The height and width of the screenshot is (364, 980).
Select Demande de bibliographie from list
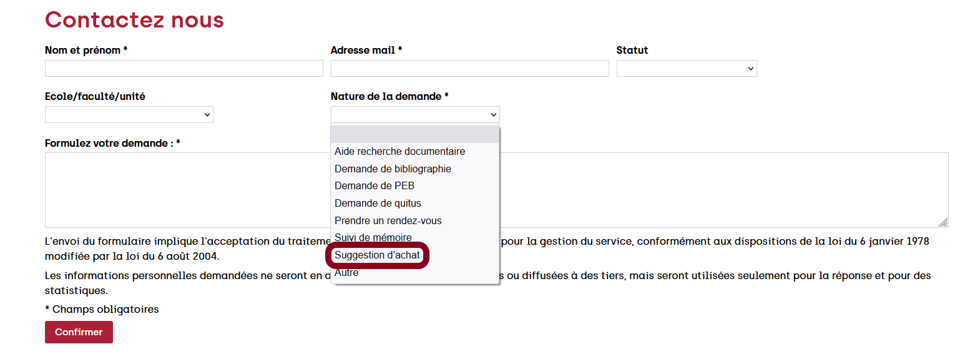(x=393, y=169)
